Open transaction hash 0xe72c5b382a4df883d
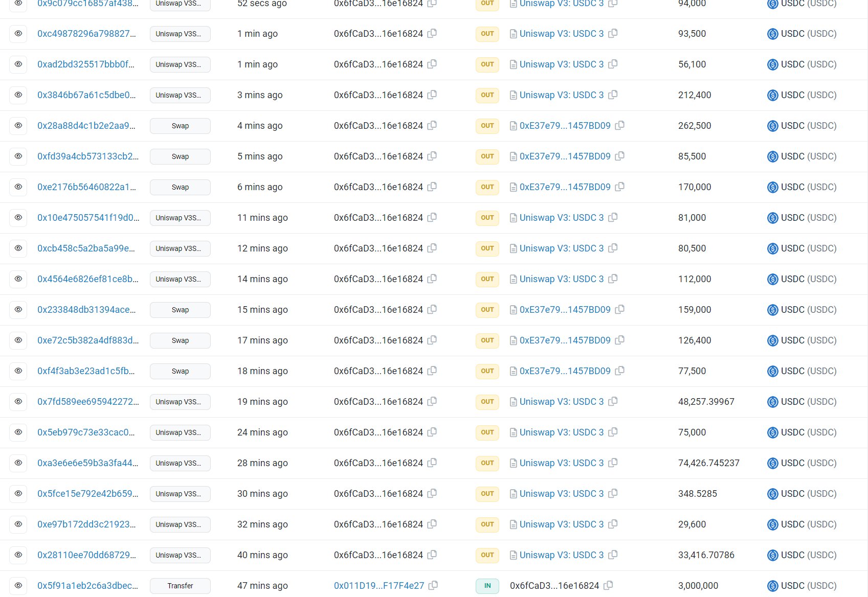This screenshot has height=597, width=868. [88, 340]
